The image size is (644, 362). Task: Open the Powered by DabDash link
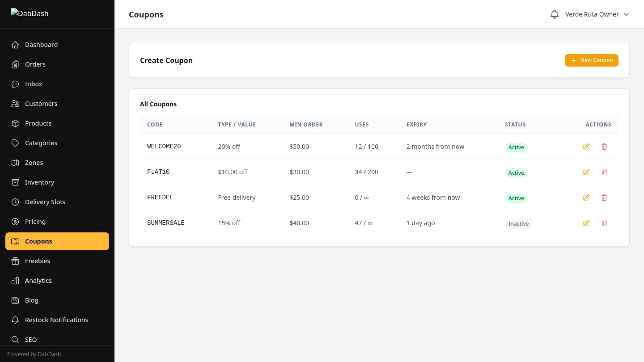34,354
